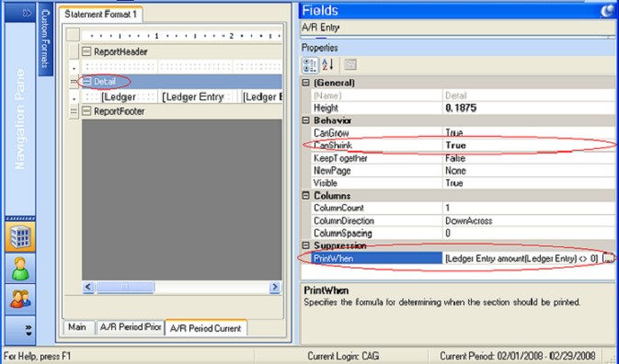The height and width of the screenshot is (364, 619).
Task: Open the building module icon in navigation pane
Action: [x=20, y=237]
